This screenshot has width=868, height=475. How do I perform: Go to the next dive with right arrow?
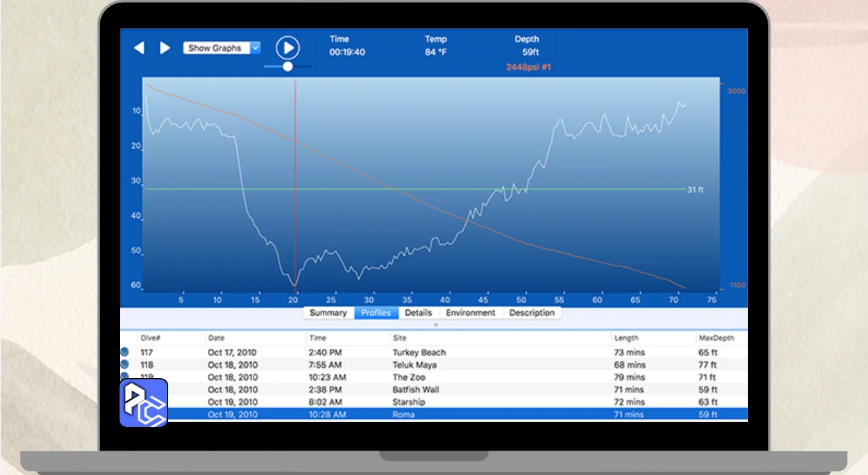point(165,48)
